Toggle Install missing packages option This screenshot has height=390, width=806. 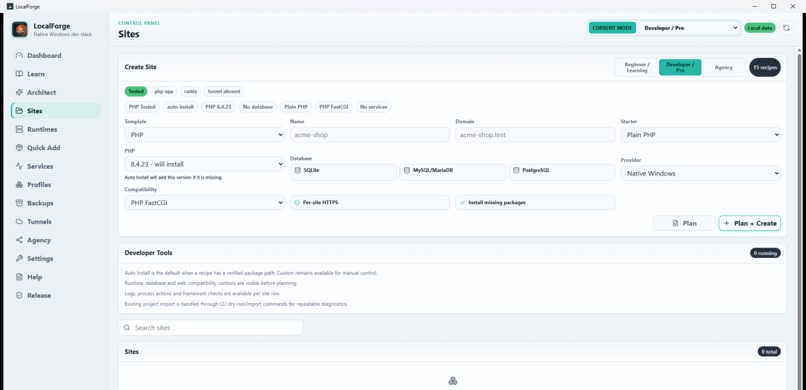[535, 202]
